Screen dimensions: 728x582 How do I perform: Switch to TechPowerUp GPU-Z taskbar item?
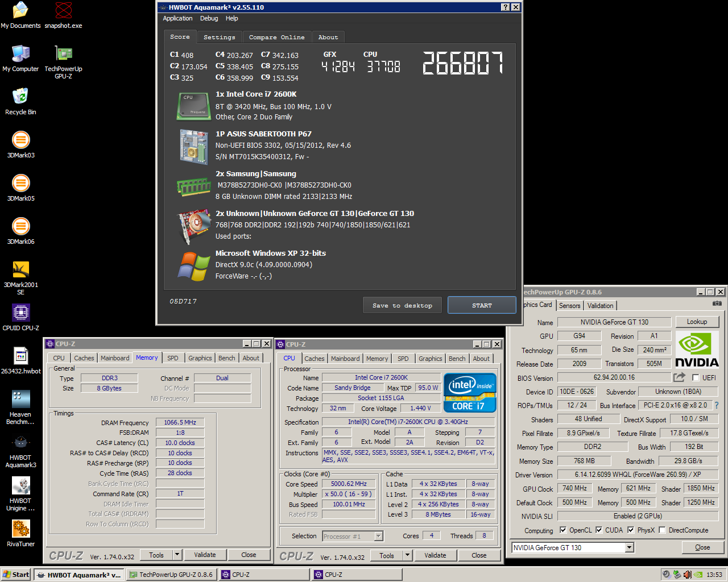click(x=172, y=575)
